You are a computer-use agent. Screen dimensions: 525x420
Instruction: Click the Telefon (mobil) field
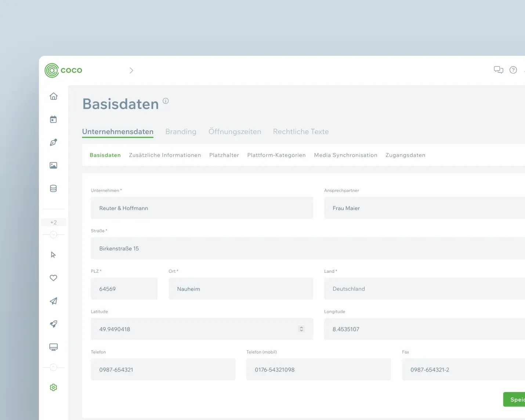click(x=319, y=369)
